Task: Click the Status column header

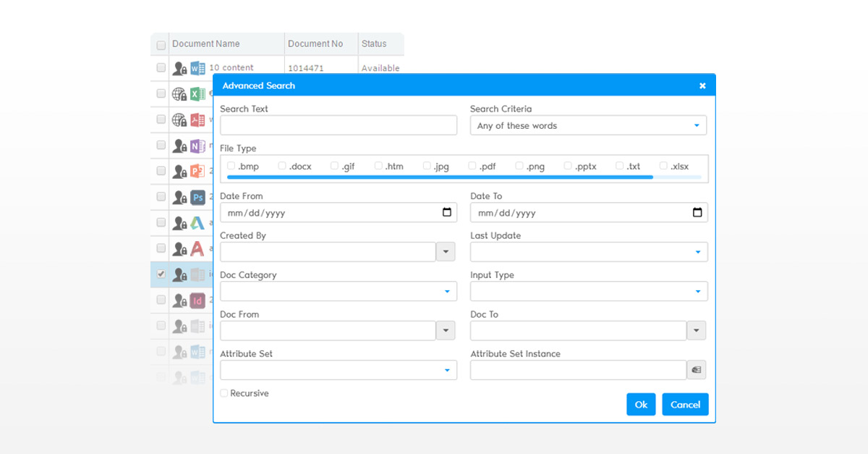Action: (376, 43)
